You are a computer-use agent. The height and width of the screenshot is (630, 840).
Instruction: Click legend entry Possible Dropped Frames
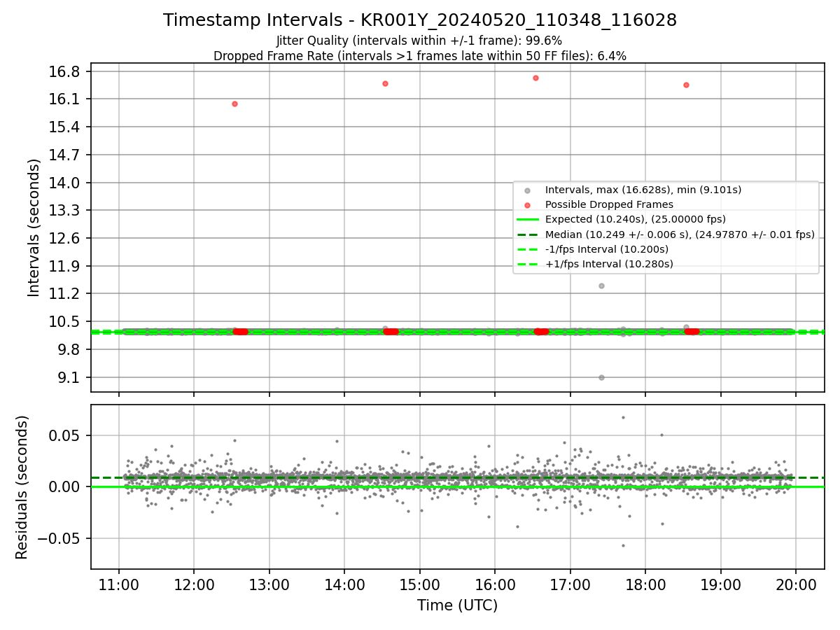609,204
